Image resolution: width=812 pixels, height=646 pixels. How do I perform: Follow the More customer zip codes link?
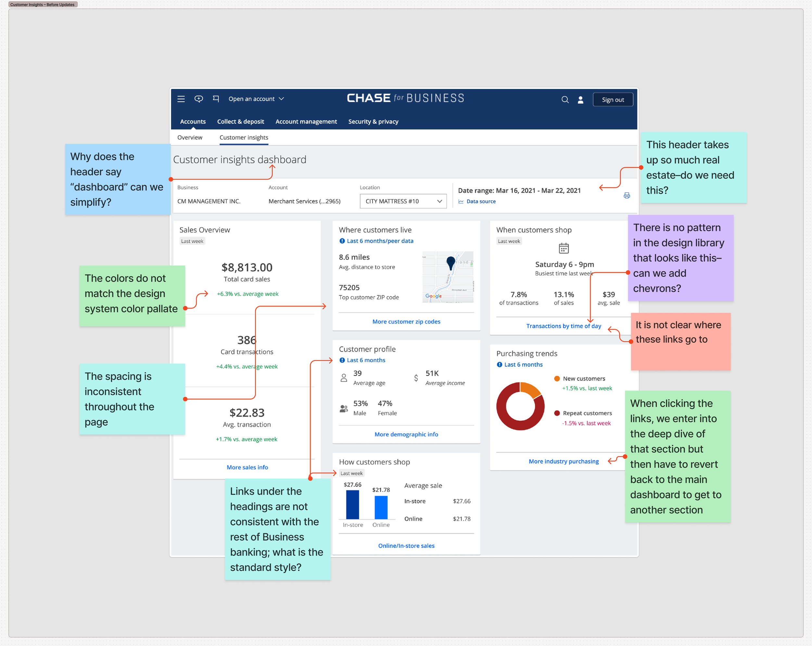pyautogui.click(x=406, y=321)
